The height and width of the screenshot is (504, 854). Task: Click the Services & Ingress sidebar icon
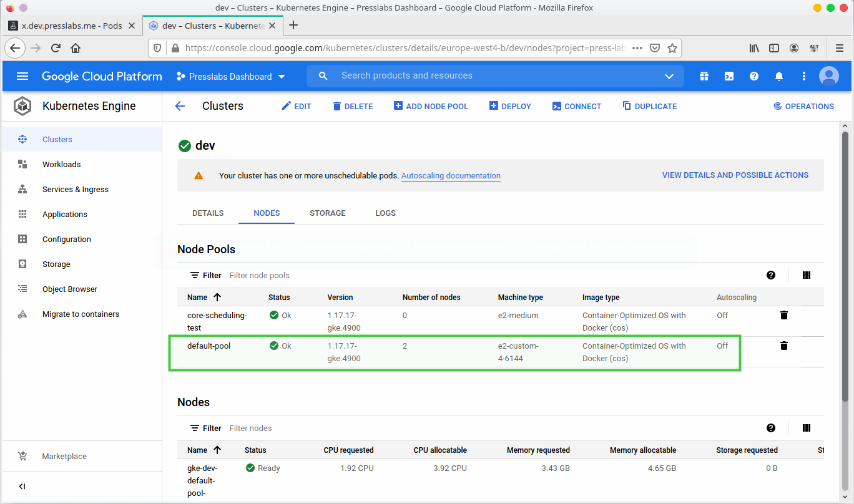pyautogui.click(x=22, y=189)
